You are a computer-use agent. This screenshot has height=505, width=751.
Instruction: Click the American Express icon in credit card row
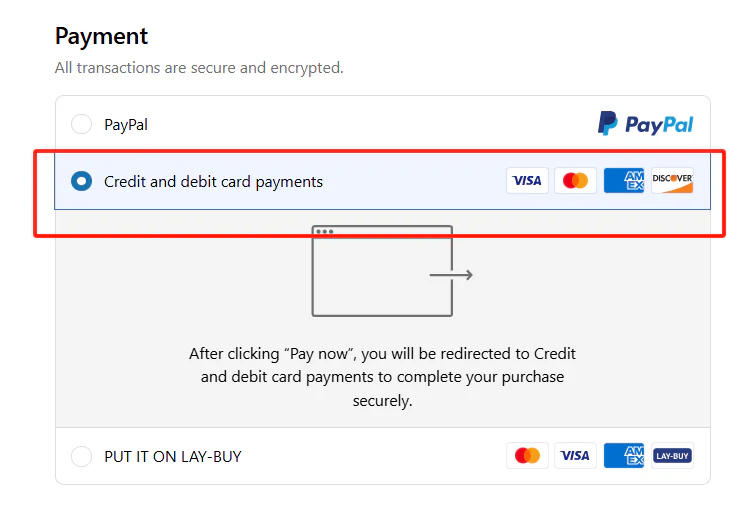pyautogui.click(x=624, y=181)
